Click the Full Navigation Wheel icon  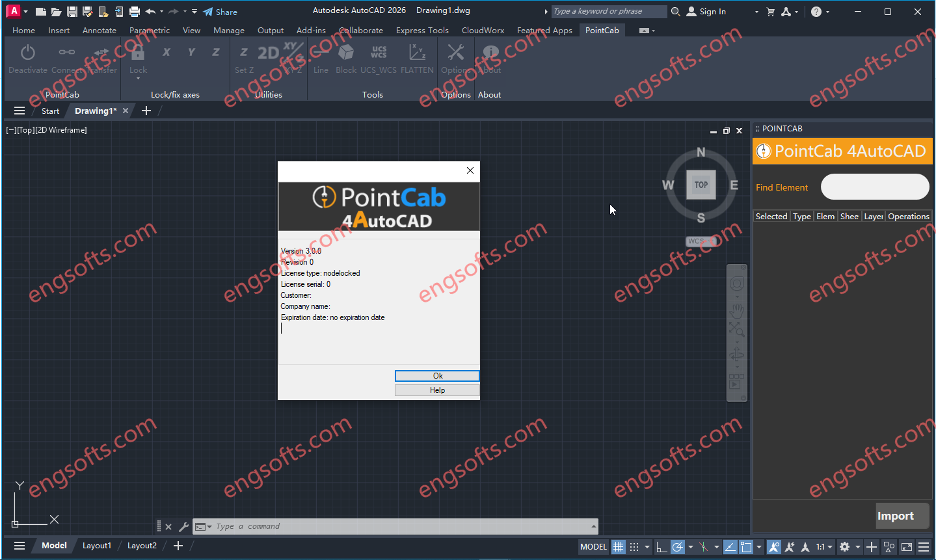pyautogui.click(x=736, y=284)
